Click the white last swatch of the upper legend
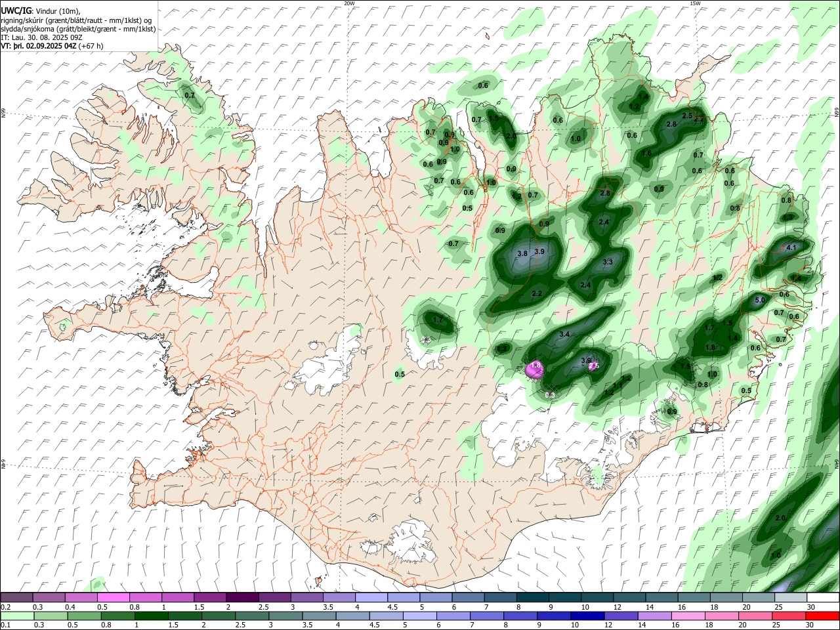This screenshot has width=840, height=630. pos(822,598)
